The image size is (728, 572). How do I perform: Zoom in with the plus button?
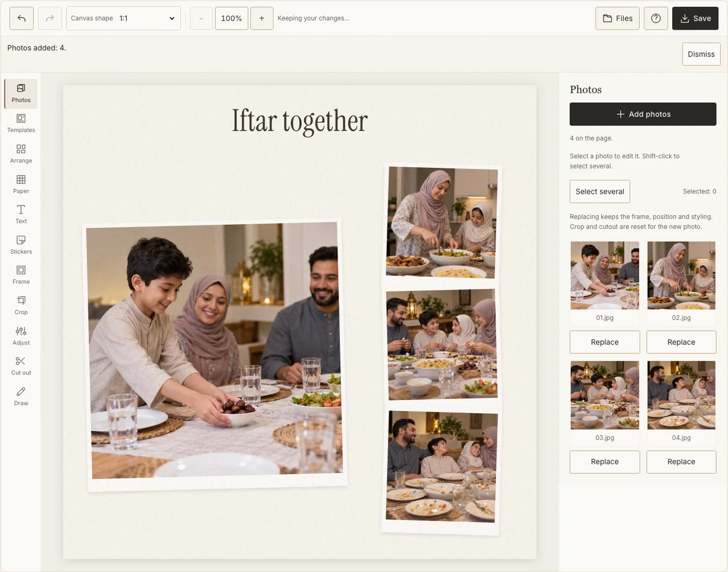coord(262,18)
